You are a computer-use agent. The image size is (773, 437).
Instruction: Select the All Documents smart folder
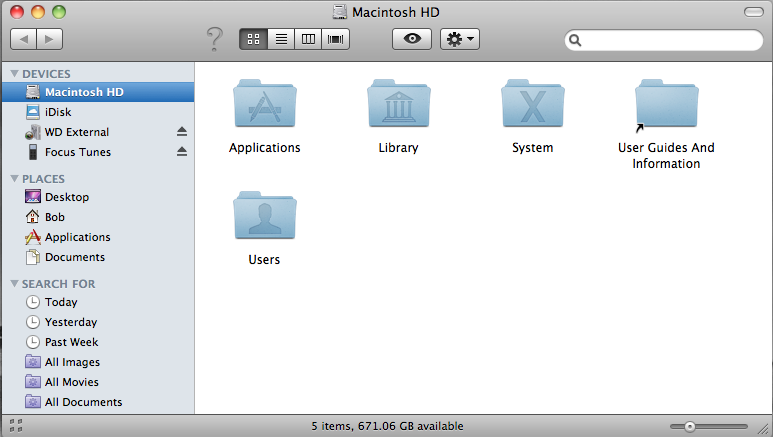pos(98,402)
